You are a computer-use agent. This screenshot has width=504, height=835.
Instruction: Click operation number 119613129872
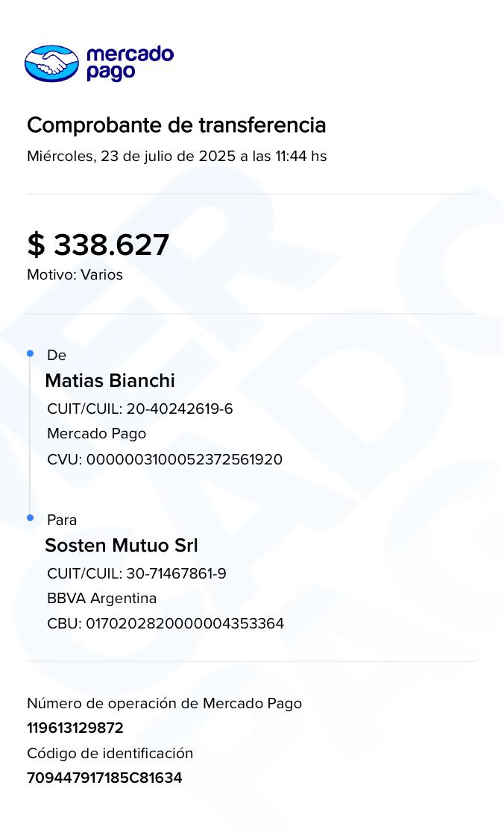(x=75, y=728)
